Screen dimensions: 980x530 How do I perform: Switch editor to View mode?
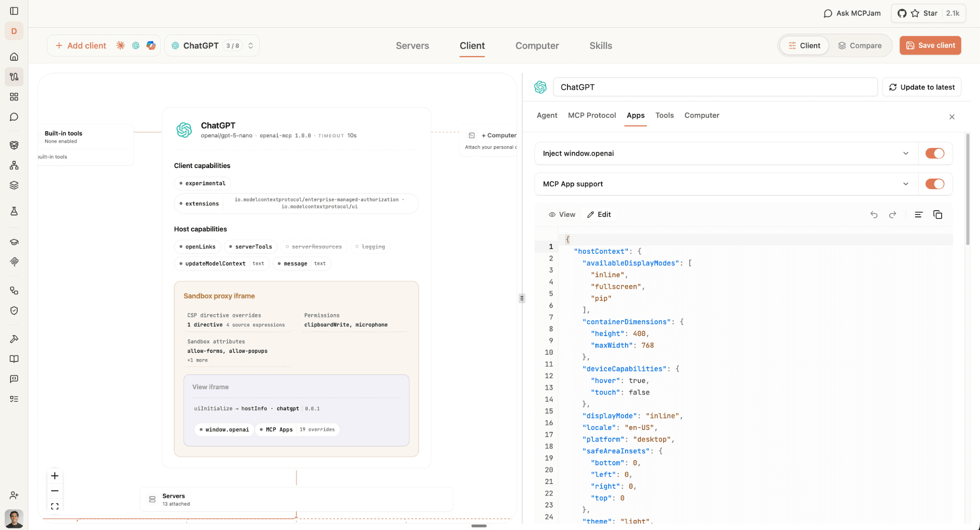pos(562,214)
